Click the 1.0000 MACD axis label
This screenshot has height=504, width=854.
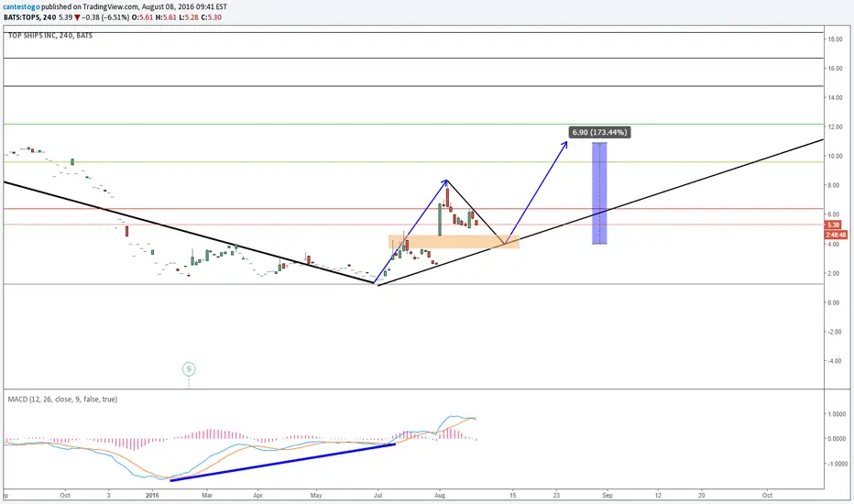pos(838,414)
